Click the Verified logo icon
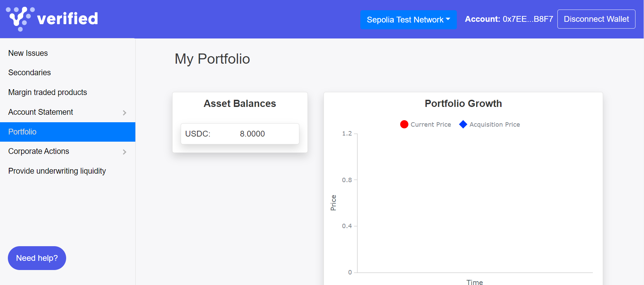Image resolution: width=644 pixels, height=285 pixels. pos(20,18)
